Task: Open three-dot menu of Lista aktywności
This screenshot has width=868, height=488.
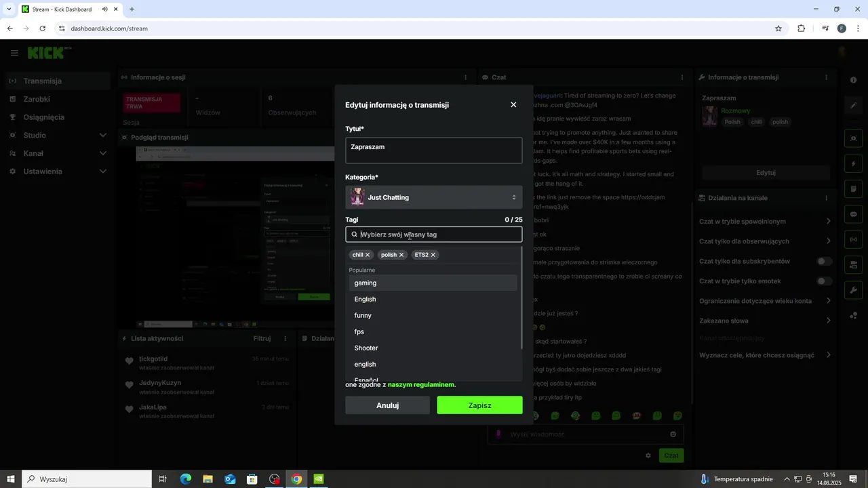Action: click(x=285, y=338)
